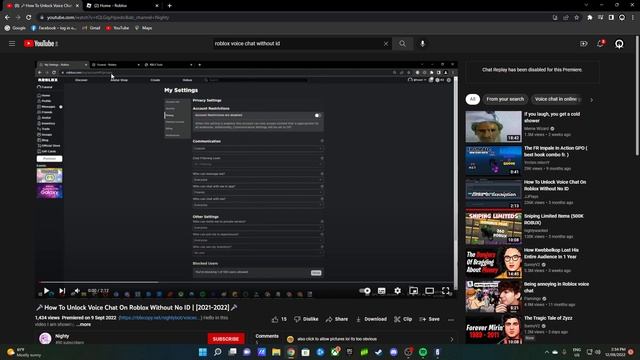The image size is (640, 360).
Task: Open Nighty channel avatar
Action: pyautogui.click(x=45, y=338)
